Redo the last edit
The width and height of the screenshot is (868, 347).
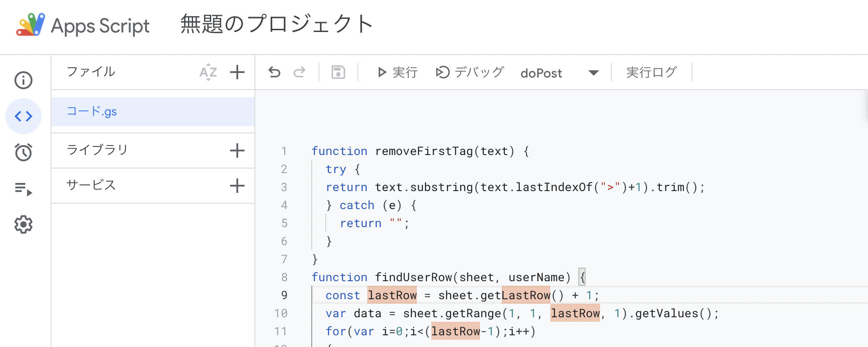click(x=300, y=72)
